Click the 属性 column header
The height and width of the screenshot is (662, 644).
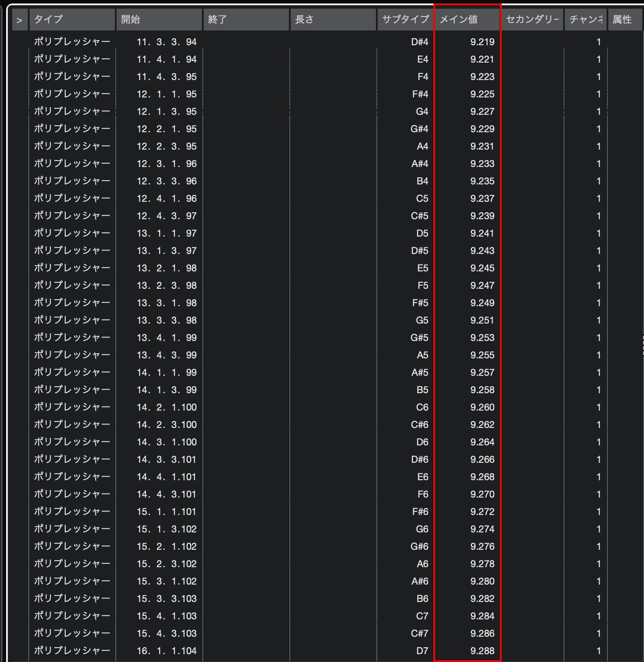coord(626,20)
